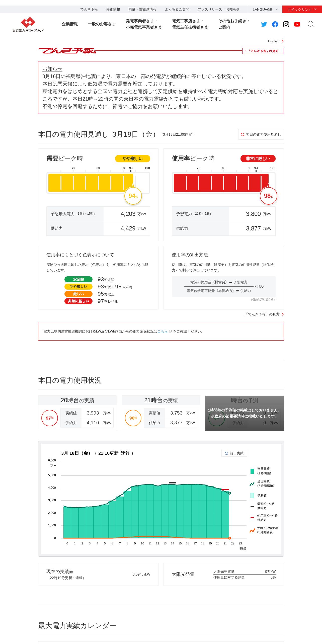Click 3,993 万kW actual value
The image size is (322, 644).
99,413
